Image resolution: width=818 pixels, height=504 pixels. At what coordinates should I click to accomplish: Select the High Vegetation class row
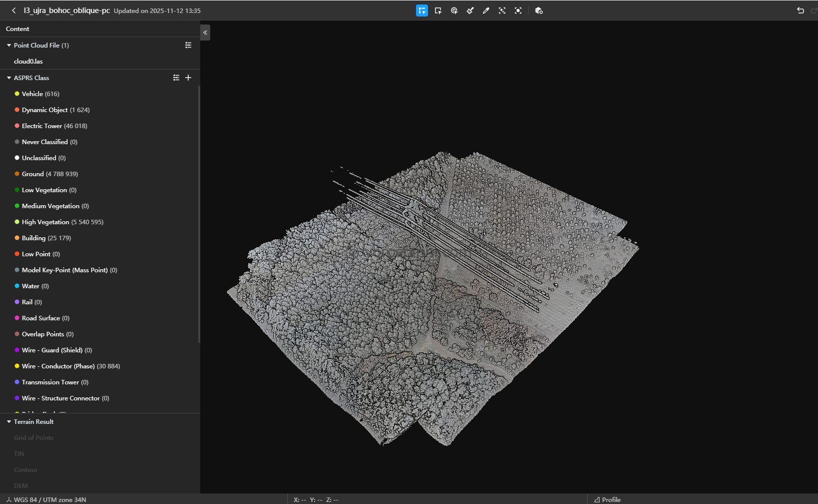click(x=100, y=222)
